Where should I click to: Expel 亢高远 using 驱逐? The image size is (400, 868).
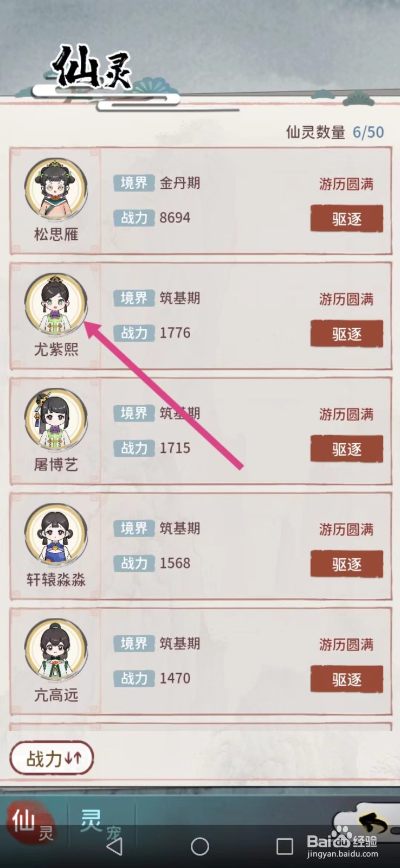(347, 679)
